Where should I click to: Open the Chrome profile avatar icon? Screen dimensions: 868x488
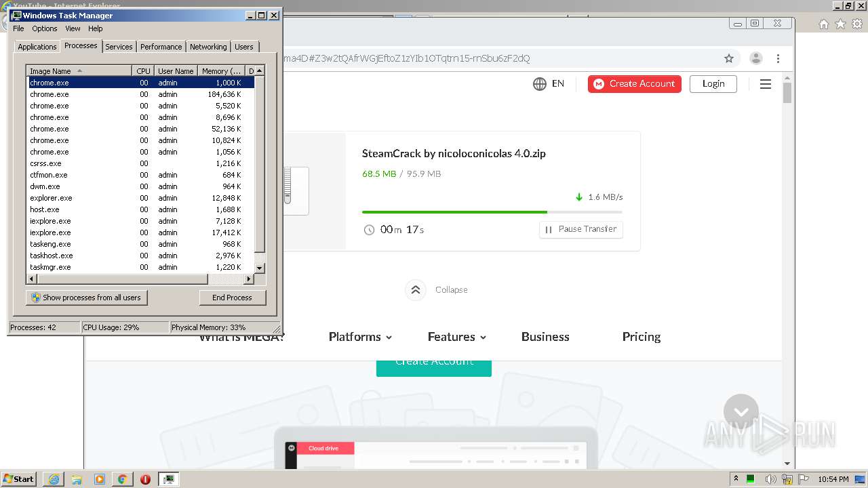coord(756,58)
